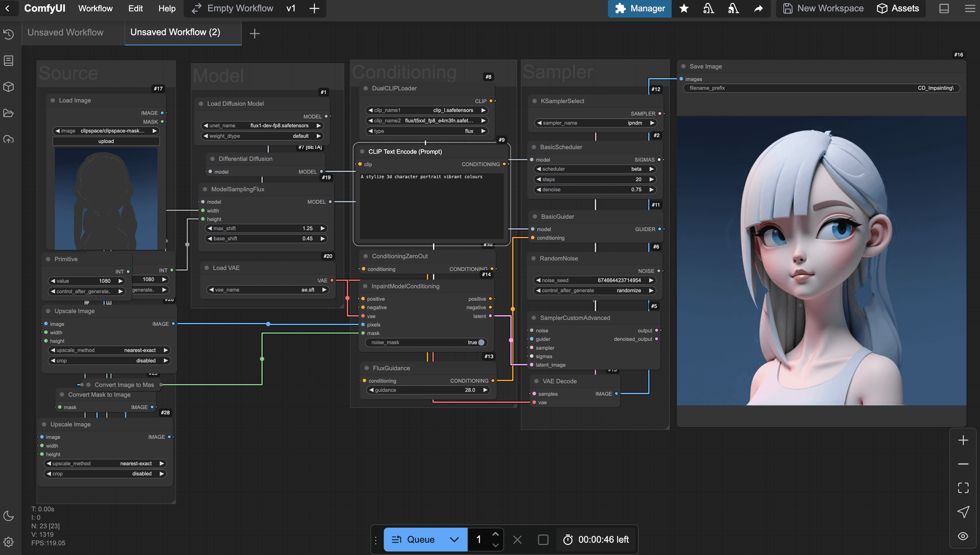Click the Manager button
Viewport: 980px width, 555px height.
click(639, 8)
